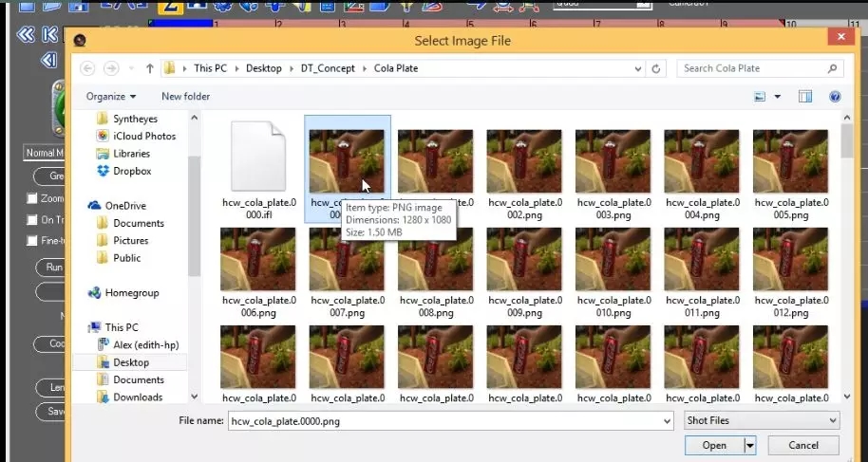The image size is (868, 462).
Task: Expand the address bar history dropdown
Action: point(638,68)
